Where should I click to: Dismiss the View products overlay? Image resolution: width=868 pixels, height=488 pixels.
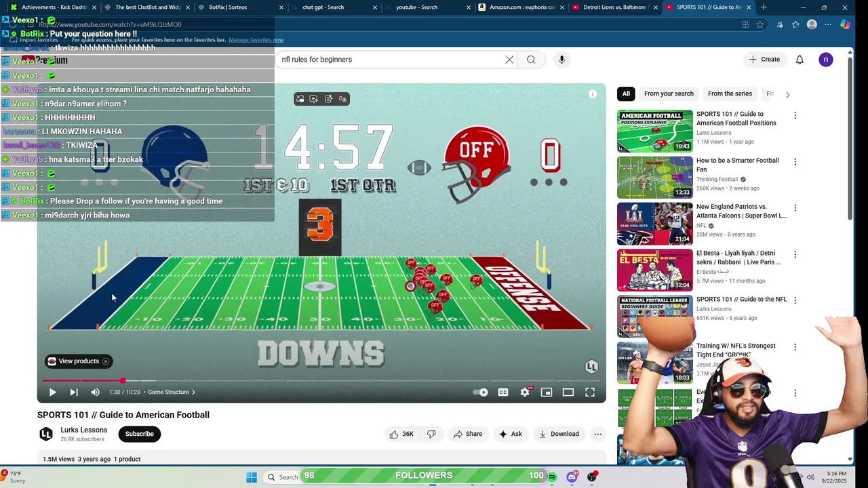[x=106, y=361]
